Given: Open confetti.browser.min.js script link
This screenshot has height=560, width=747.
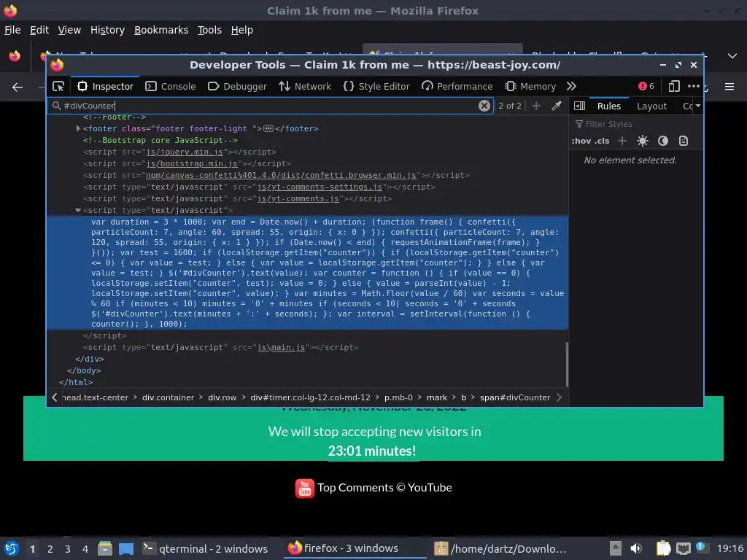Looking at the screenshot, I should point(281,175).
